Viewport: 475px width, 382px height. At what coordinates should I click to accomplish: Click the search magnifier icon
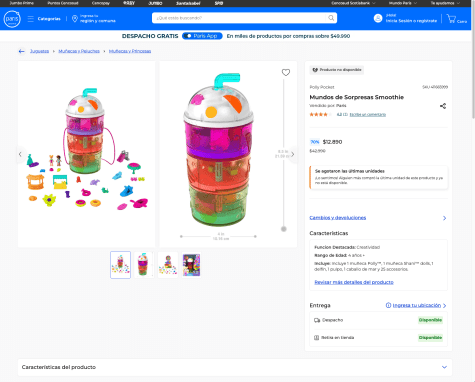(x=331, y=18)
